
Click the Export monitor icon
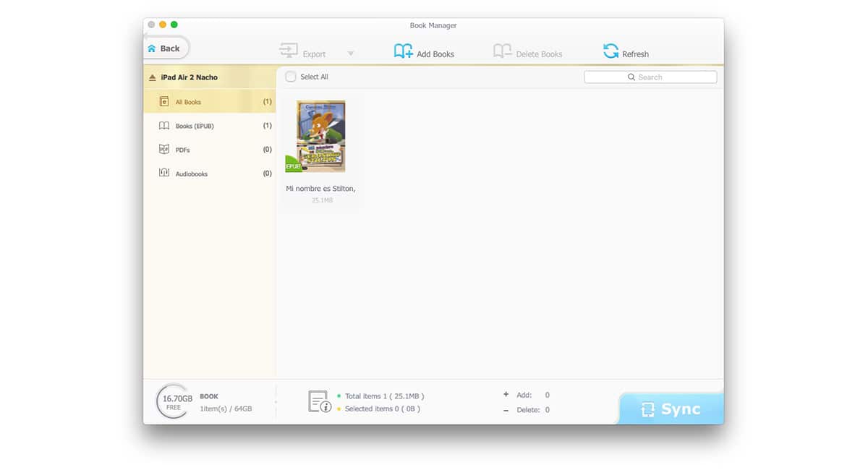[289, 51]
